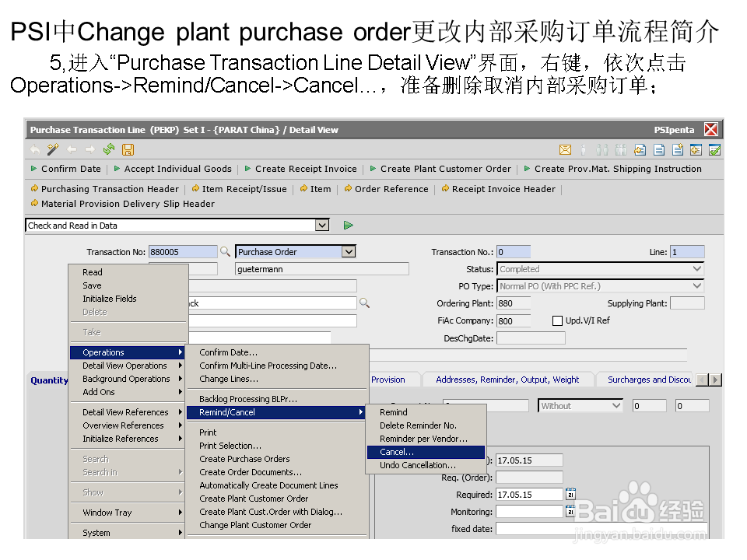Open calendar picker next to Required date

571,494
